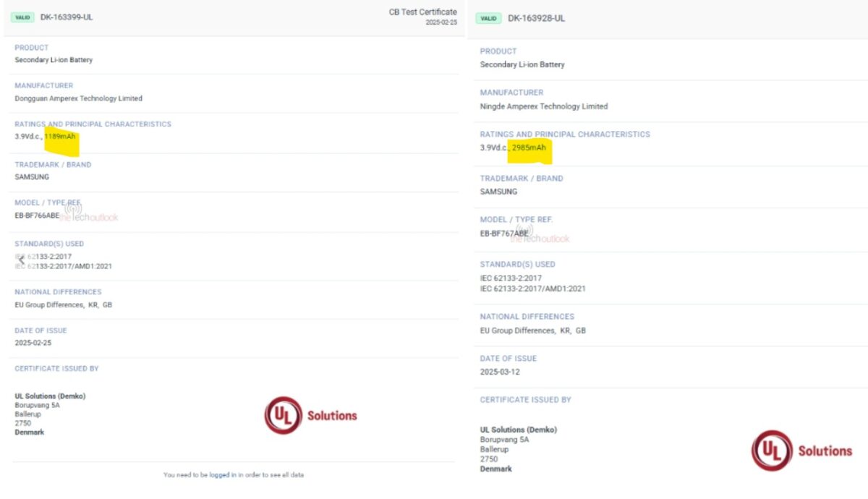Click 'CERTIFICATE ISSUED BY' label in DK-163399-UL certificate

pyautogui.click(x=56, y=369)
